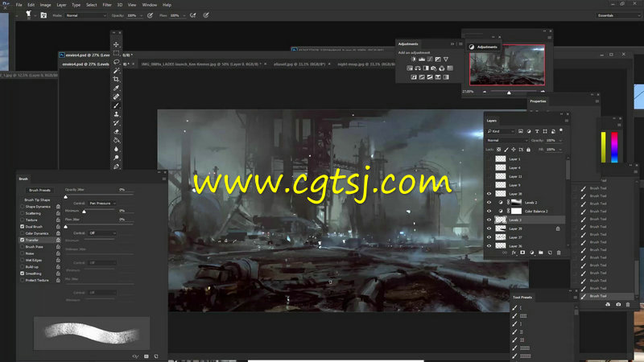Screen dimensions: 644x362
Task: Click the Navigator preview thumbnail
Action: pos(507,65)
